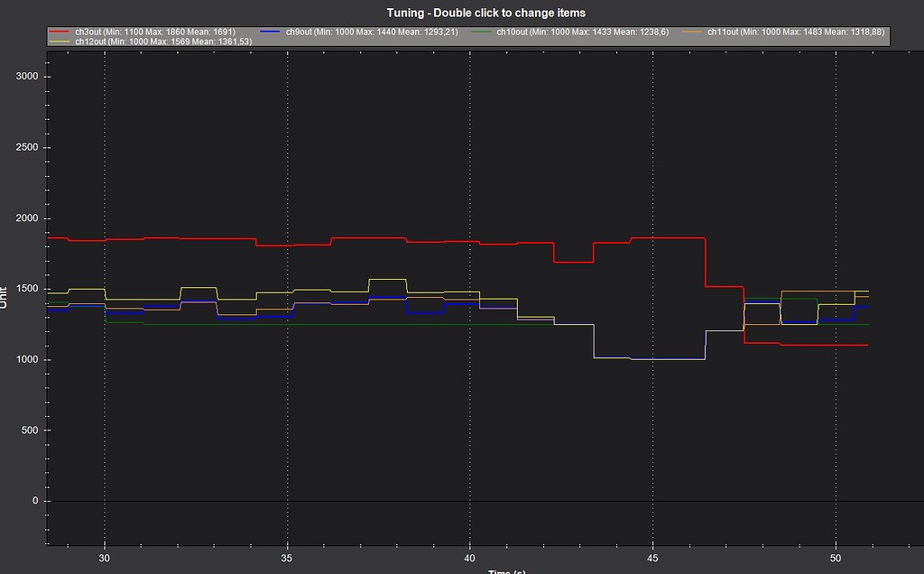Click the 45 second mark on time axis

652,560
